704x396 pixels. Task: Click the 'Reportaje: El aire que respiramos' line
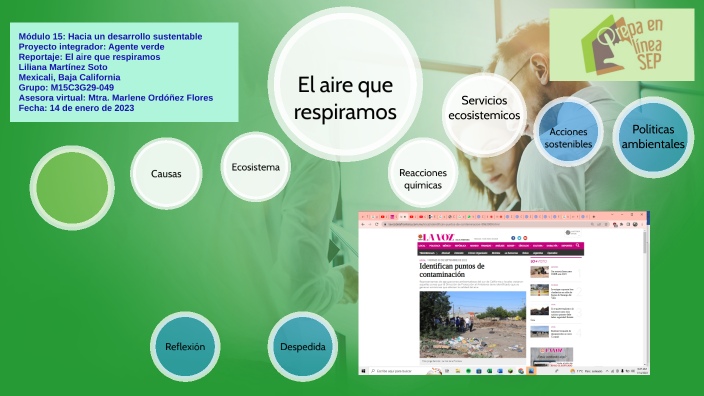89,57
